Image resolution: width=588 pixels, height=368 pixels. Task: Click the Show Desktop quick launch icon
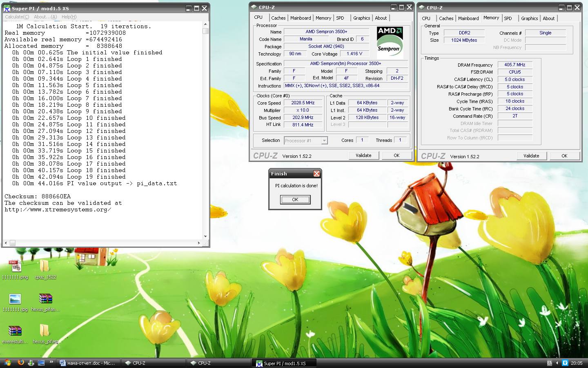(x=41, y=363)
